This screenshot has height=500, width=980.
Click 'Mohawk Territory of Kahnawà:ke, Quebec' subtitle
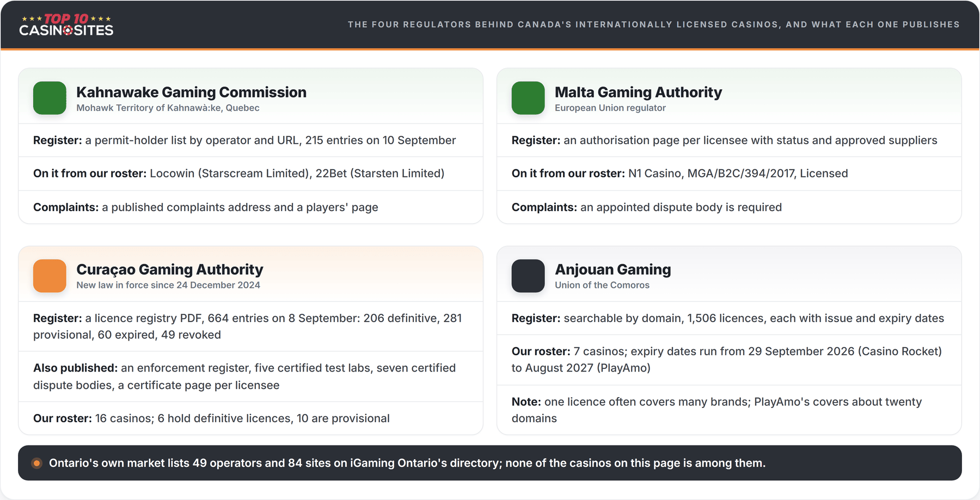point(168,108)
